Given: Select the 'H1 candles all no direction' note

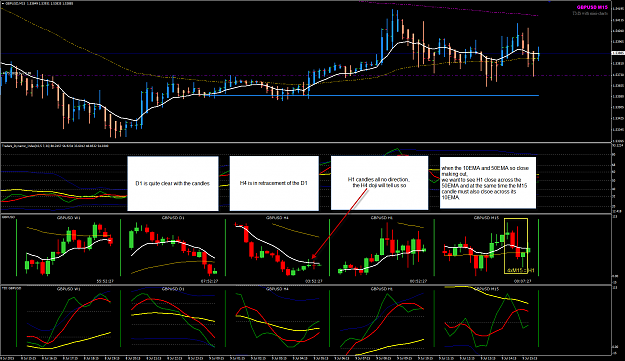Looking at the screenshot, I should click(x=379, y=183).
